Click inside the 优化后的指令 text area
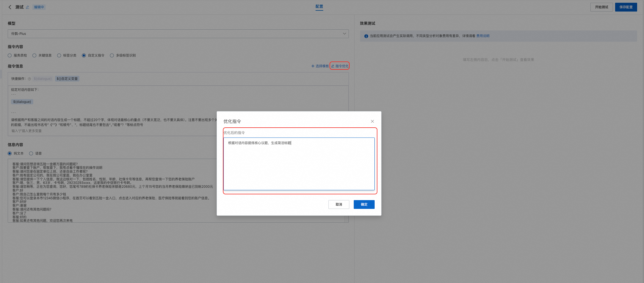The width and height of the screenshot is (644, 283). (x=299, y=164)
